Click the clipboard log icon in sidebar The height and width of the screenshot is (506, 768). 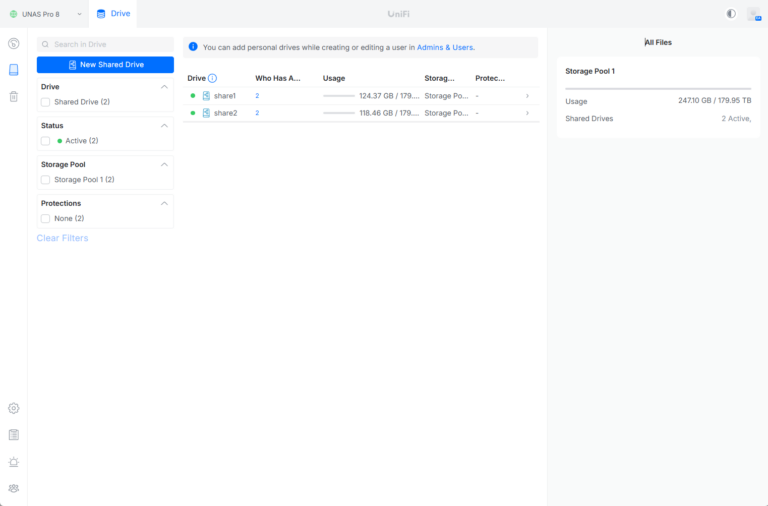[x=14, y=435]
